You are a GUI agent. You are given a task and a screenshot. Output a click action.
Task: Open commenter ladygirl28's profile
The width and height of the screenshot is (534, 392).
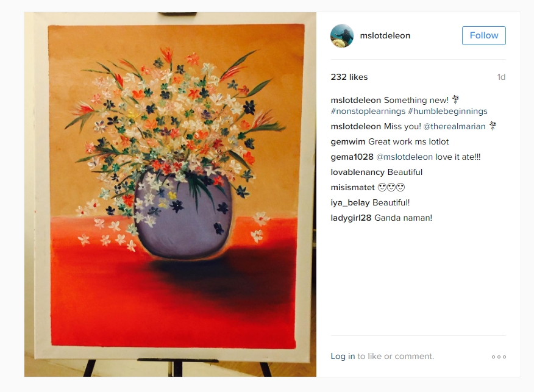click(x=351, y=218)
